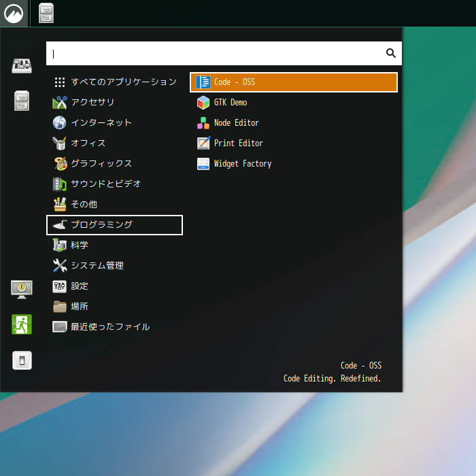The image size is (476, 476).
Task: Click the 'Code Editing. Redefined.' description text
Action: tap(332, 379)
